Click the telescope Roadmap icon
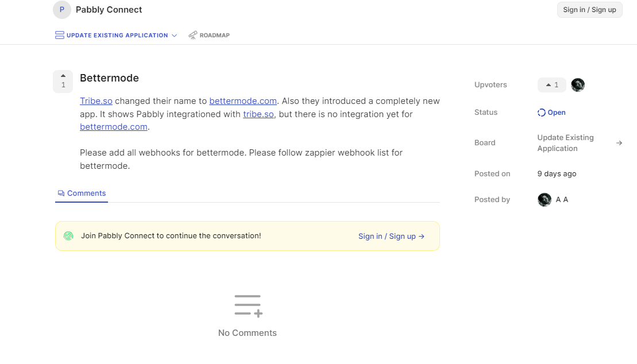Image resolution: width=637 pixels, height=364 pixels. [192, 36]
